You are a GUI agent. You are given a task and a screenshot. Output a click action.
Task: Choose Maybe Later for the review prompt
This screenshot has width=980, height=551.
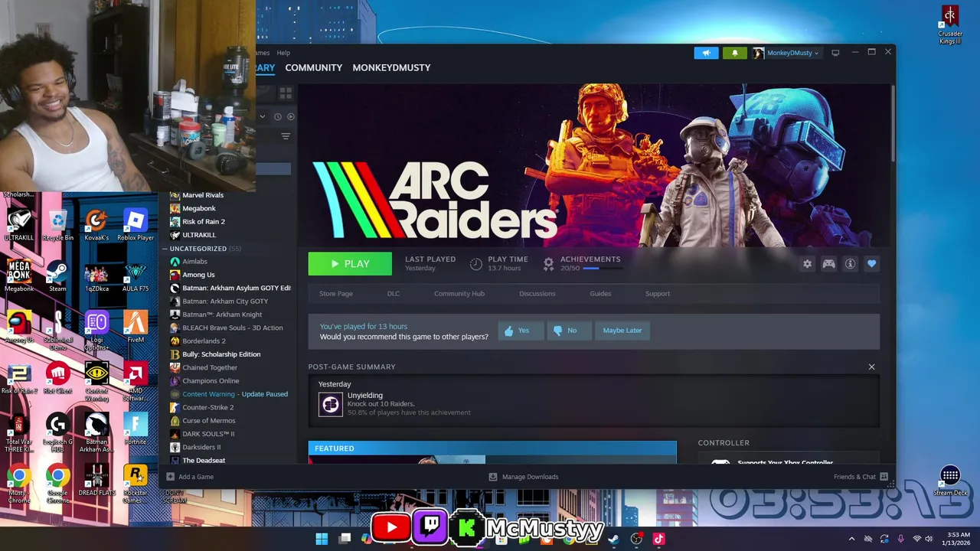(x=622, y=331)
